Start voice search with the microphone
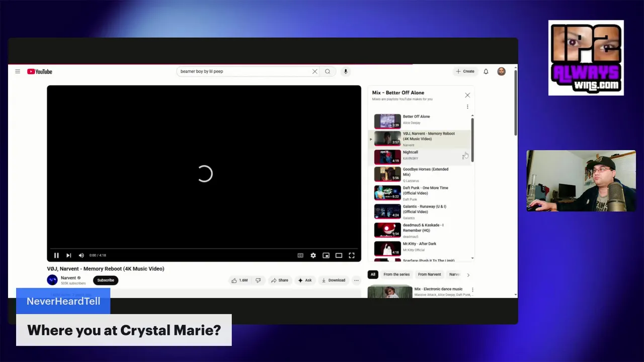The height and width of the screenshot is (362, 644). click(x=346, y=71)
